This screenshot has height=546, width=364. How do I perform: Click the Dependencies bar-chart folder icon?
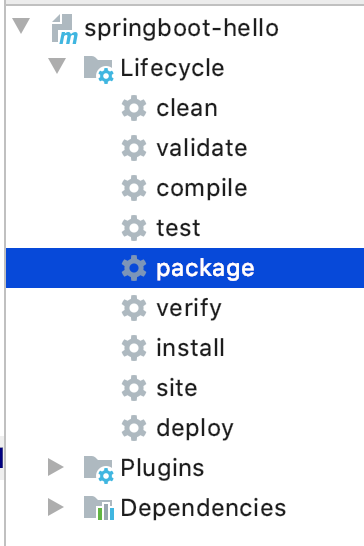pyautogui.click(x=99, y=508)
